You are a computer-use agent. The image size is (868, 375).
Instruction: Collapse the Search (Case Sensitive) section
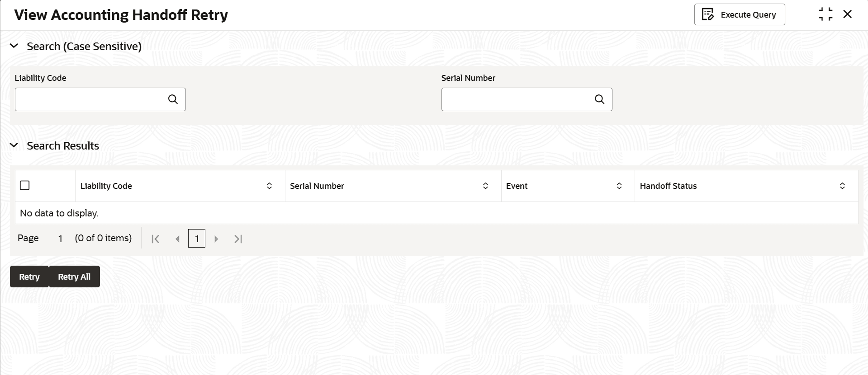click(x=14, y=46)
